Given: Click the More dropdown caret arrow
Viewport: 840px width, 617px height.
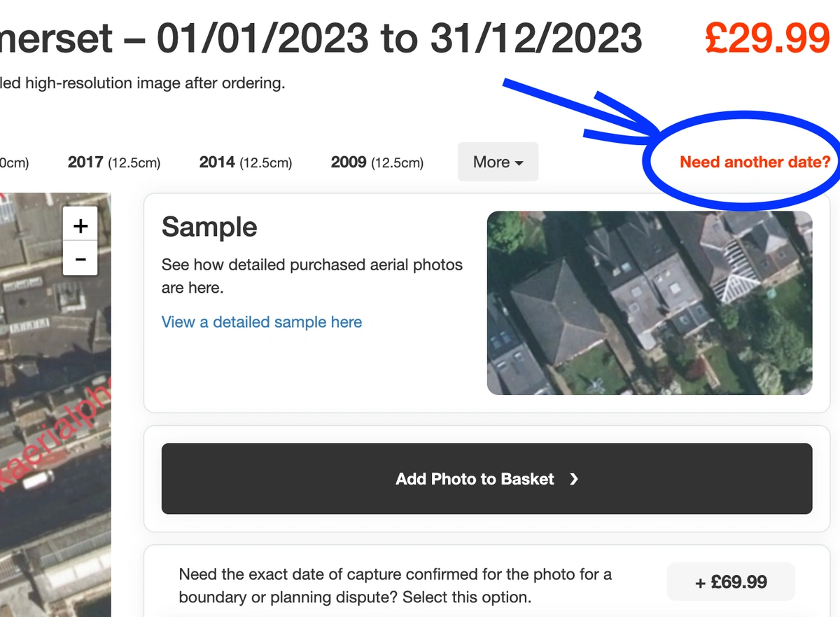Looking at the screenshot, I should pos(519,163).
